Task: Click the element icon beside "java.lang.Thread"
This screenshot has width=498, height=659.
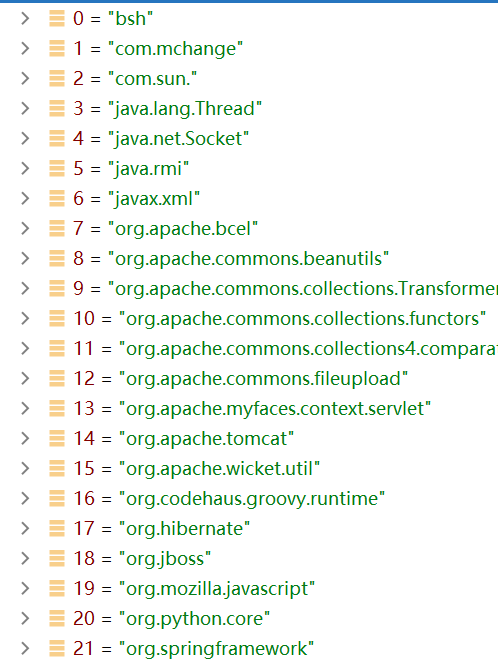Action: 57,108
